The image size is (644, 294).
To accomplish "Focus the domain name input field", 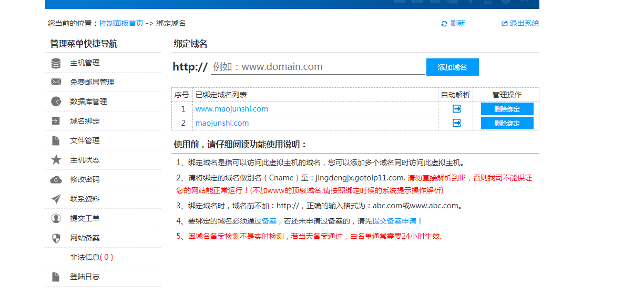I will (x=317, y=67).
